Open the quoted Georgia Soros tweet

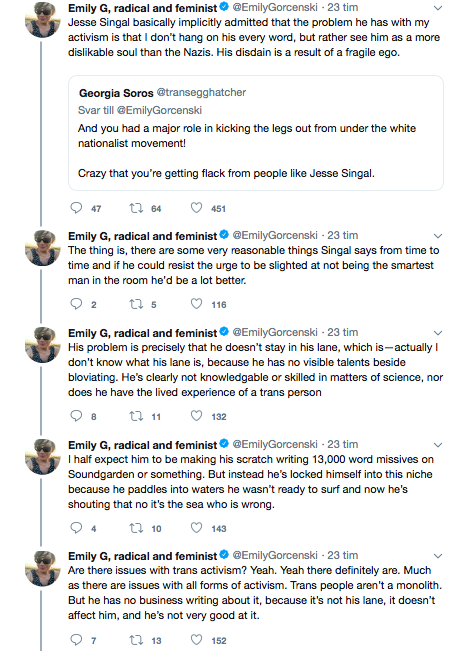coord(256,133)
